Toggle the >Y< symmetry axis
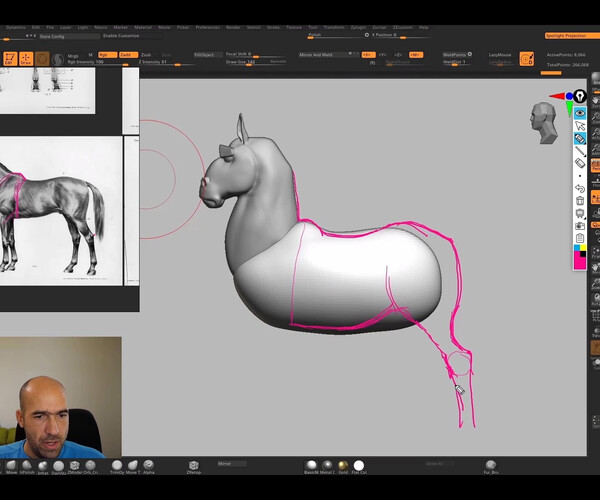The width and height of the screenshot is (600, 500). coord(383,55)
